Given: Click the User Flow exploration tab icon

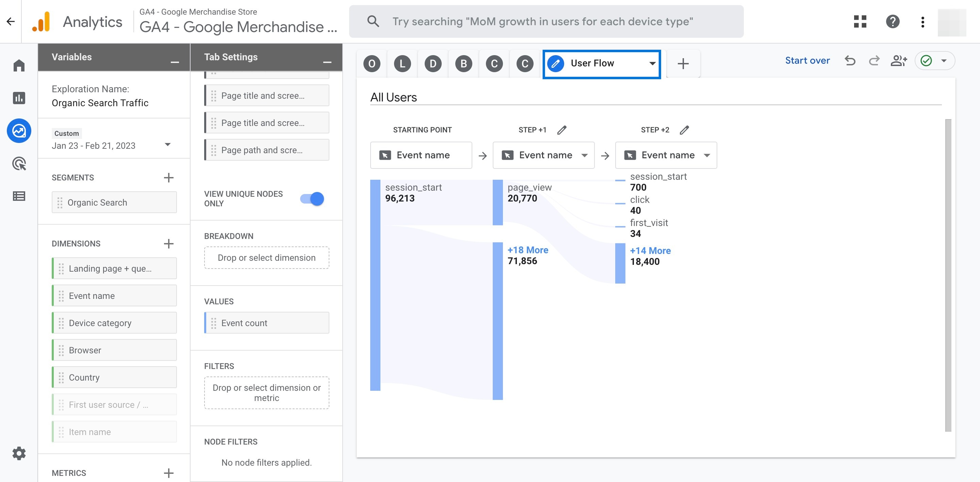Looking at the screenshot, I should 556,63.
